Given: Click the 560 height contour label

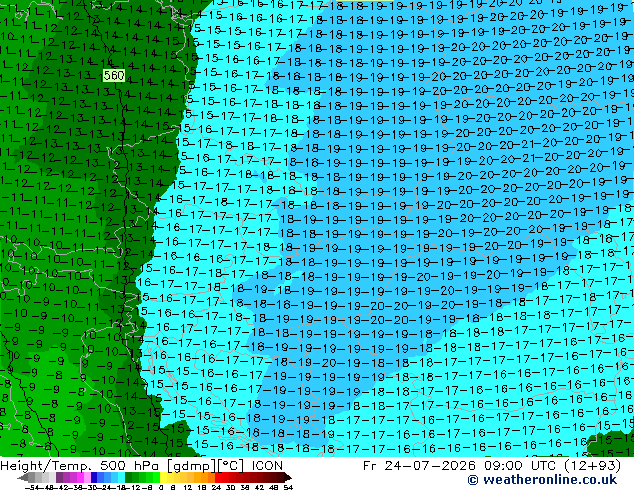Looking at the screenshot, I should 114,76.
